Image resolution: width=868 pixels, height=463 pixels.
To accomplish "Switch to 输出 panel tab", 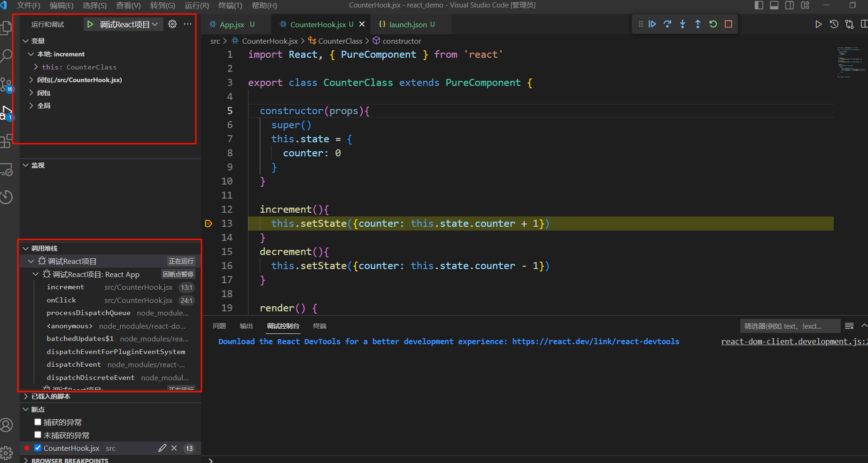I will (x=246, y=326).
